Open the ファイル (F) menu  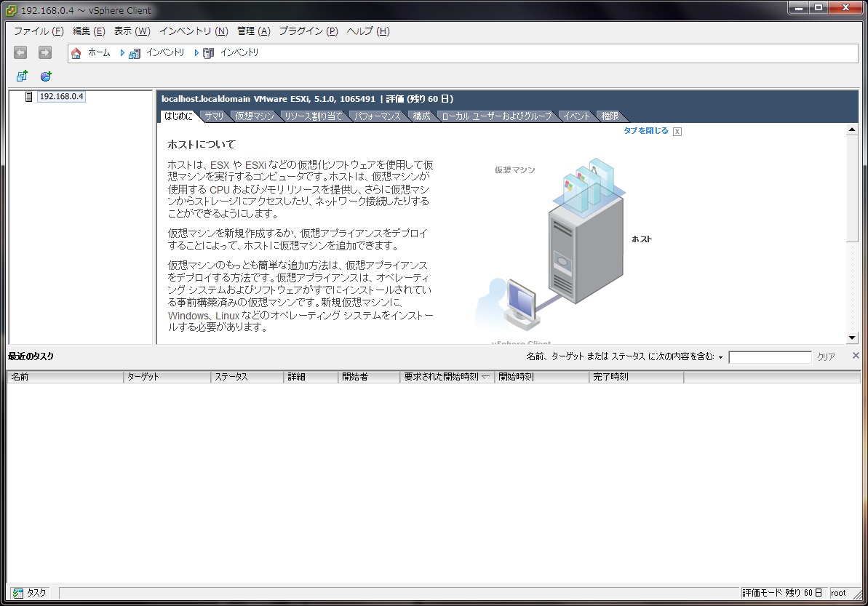pos(39,31)
